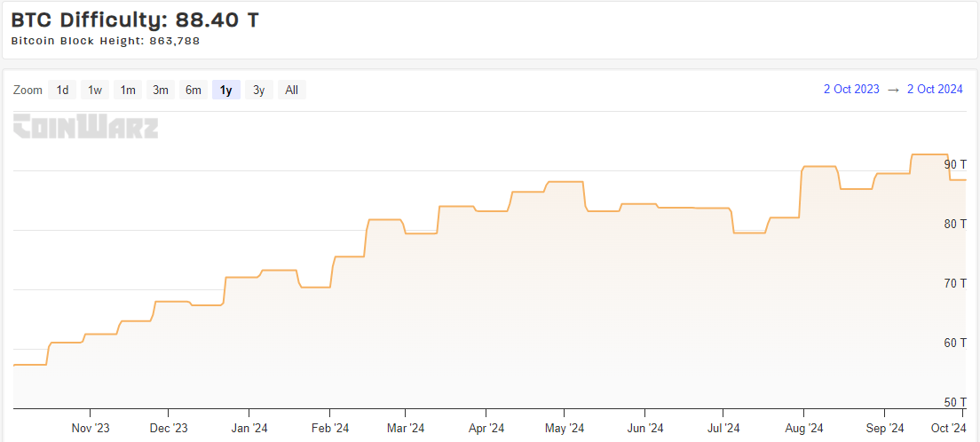The height and width of the screenshot is (442, 980).
Task: Select the 1d zoom range
Action: (x=62, y=90)
